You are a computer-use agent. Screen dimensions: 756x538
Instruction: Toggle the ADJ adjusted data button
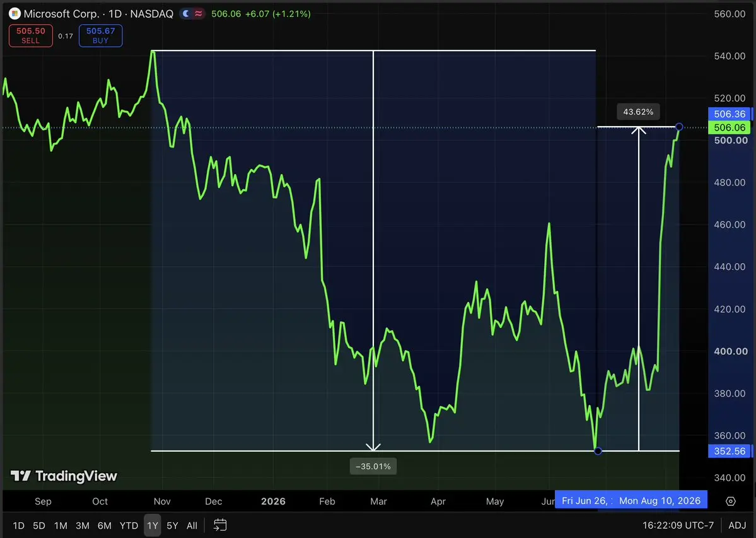(737, 525)
